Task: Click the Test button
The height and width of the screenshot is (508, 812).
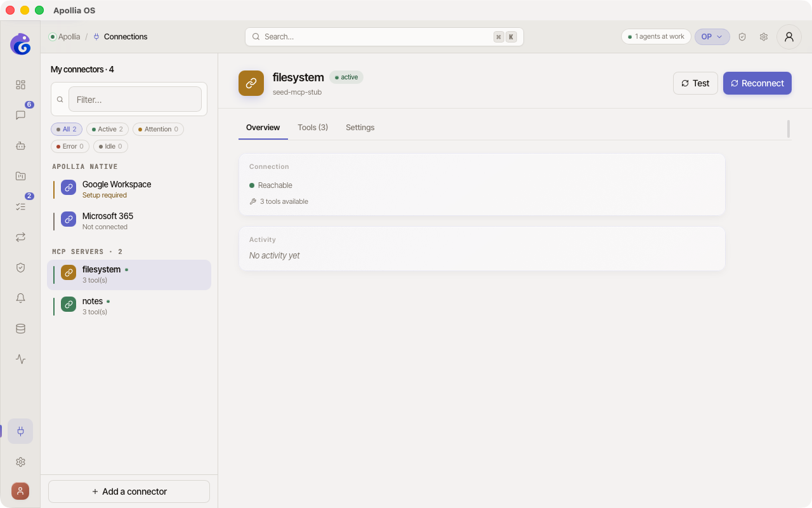Action: 695,83
